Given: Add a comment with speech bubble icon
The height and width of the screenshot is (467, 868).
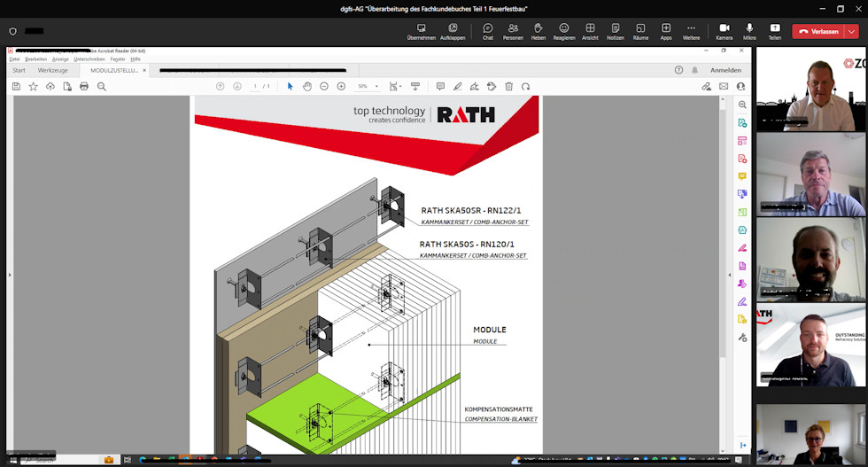Looking at the screenshot, I should 441,87.
